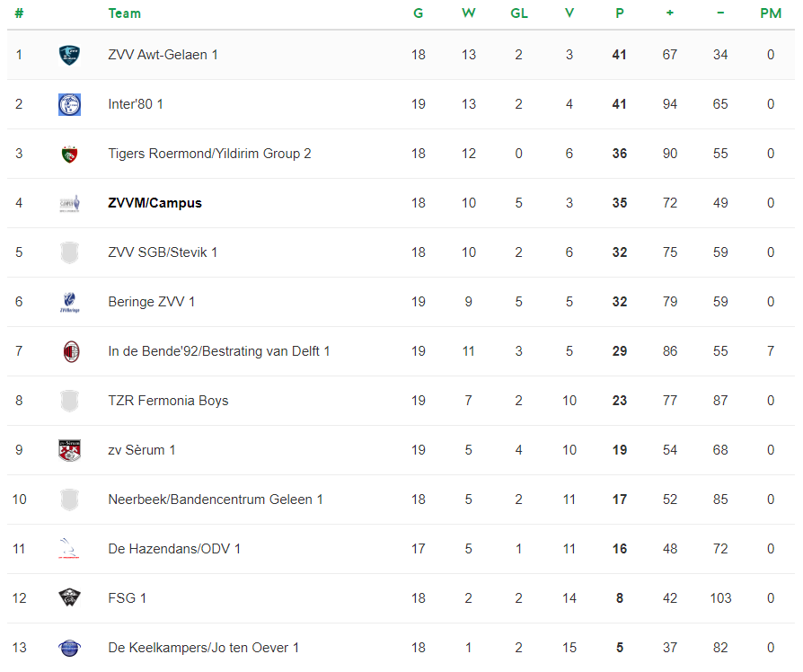803x672 pixels.
Task: Click the zv Sèrum club badge
Action: [x=70, y=451]
